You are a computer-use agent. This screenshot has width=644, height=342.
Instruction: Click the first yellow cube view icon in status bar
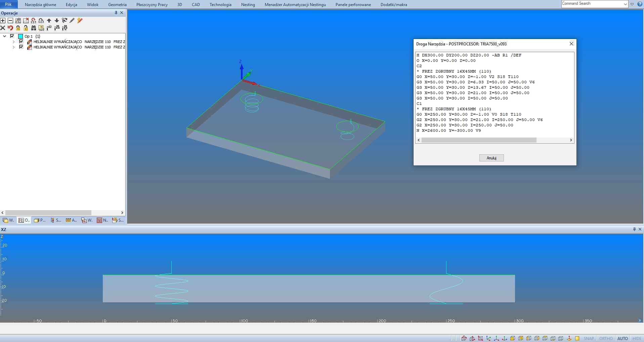click(513, 338)
